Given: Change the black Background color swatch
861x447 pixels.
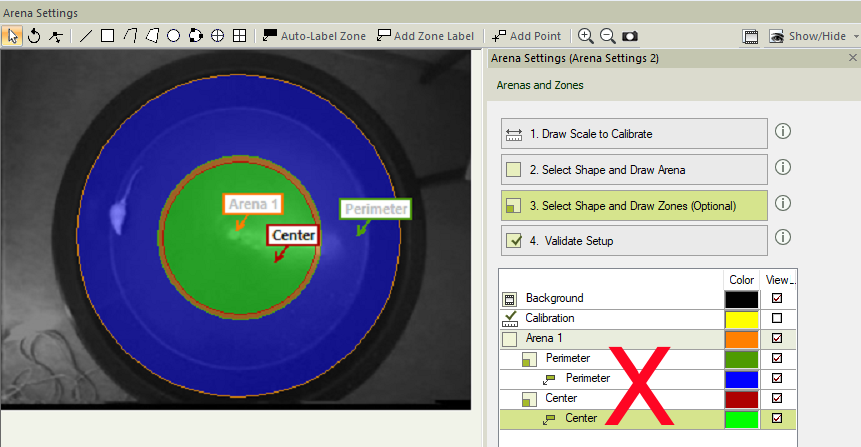Looking at the screenshot, I should (x=741, y=299).
